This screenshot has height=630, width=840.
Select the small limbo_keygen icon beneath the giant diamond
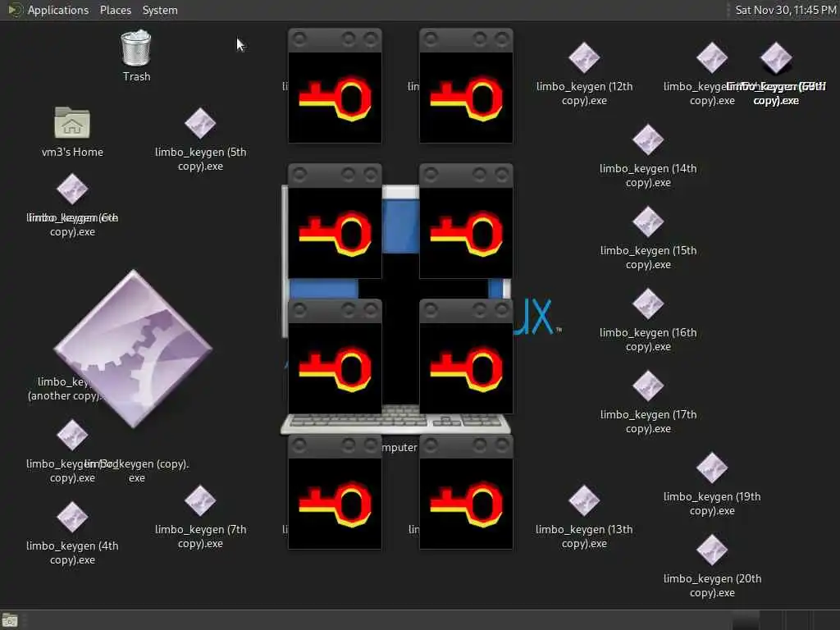tap(72, 435)
